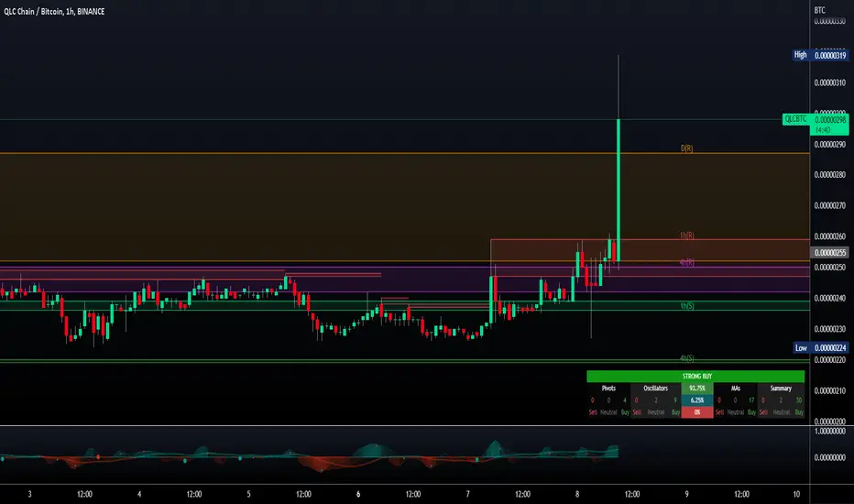The width and height of the screenshot is (854, 504).
Task: Click the 4h(R) resistance level label
Action: (687, 262)
